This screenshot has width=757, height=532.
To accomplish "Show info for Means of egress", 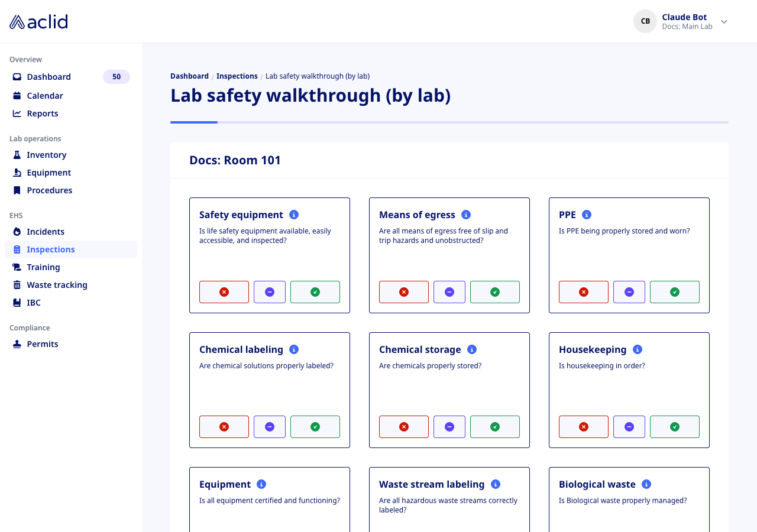I will (466, 215).
